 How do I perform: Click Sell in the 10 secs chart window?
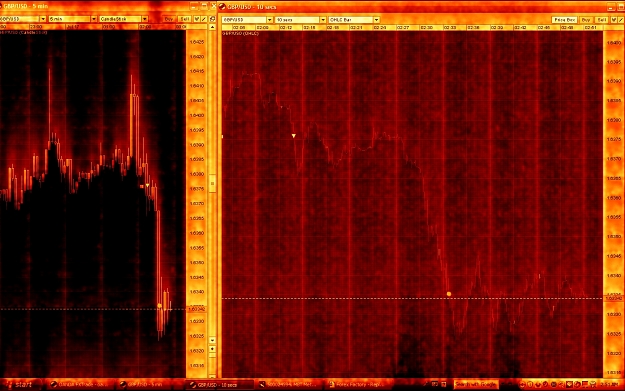pos(601,20)
